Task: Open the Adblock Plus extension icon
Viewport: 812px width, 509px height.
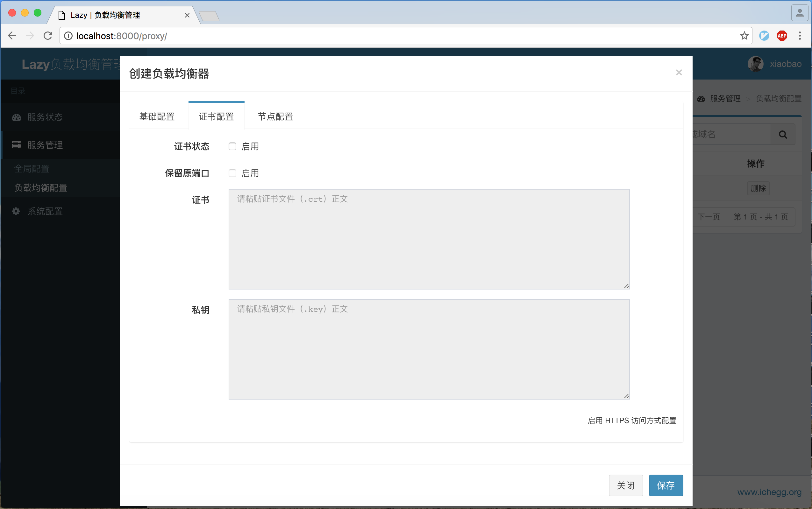Action: [782, 36]
